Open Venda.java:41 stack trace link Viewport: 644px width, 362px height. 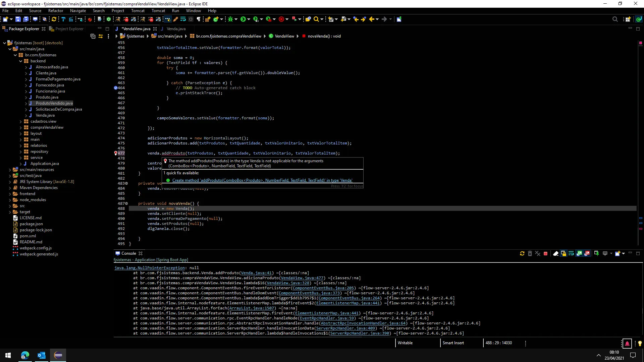click(x=256, y=273)
